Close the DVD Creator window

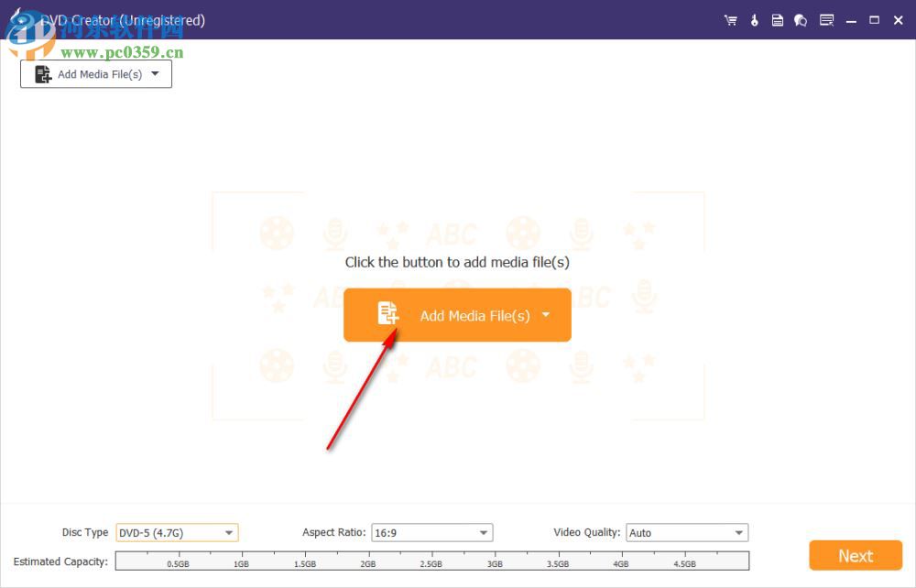(899, 20)
